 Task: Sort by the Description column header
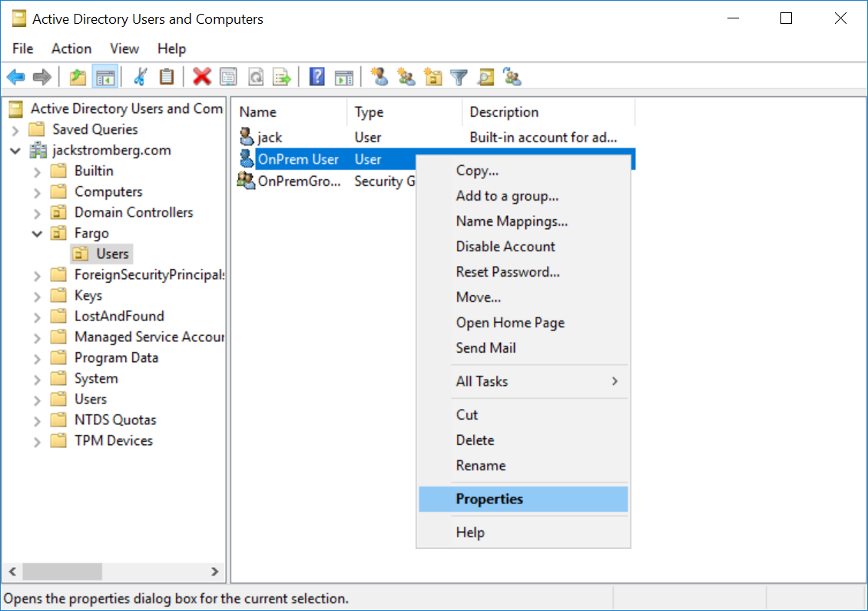(x=548, y=112)
